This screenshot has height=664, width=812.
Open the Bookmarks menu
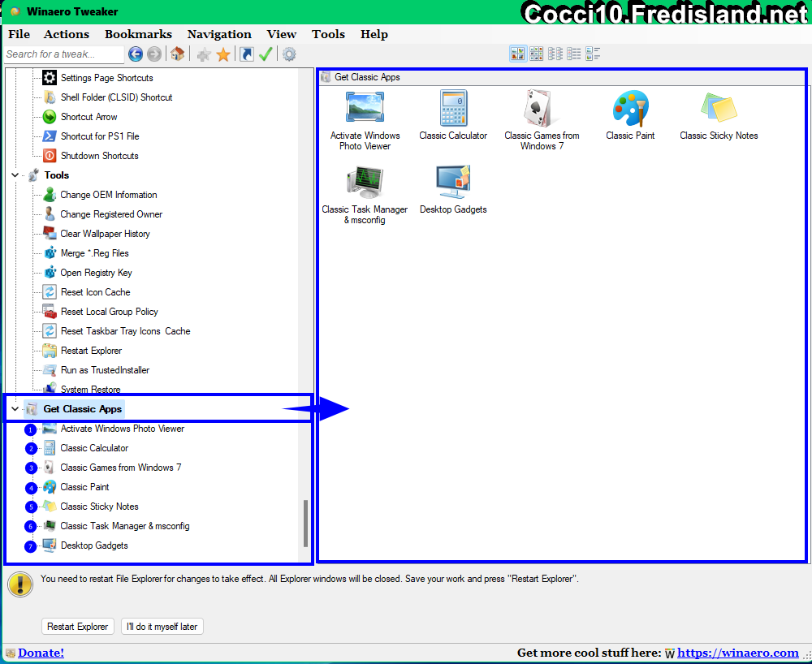pyautogui.click(x=138, y=34)
